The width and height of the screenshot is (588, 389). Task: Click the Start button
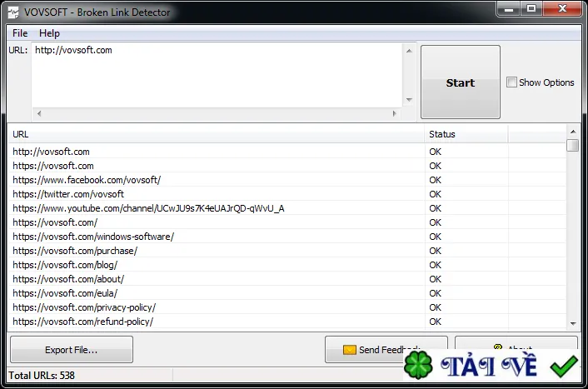pyautogui.click(x=460, y=82)
